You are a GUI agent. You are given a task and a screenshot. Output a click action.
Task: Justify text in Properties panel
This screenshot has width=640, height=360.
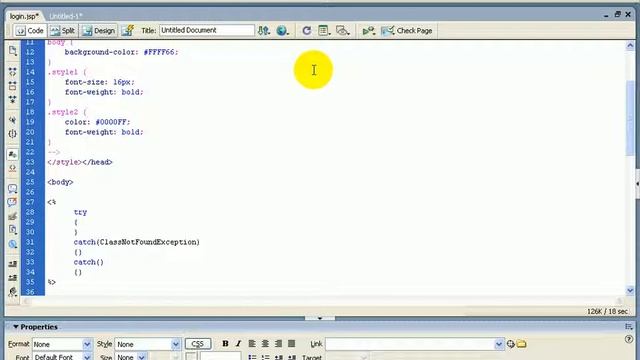click(x=291, y=344)
